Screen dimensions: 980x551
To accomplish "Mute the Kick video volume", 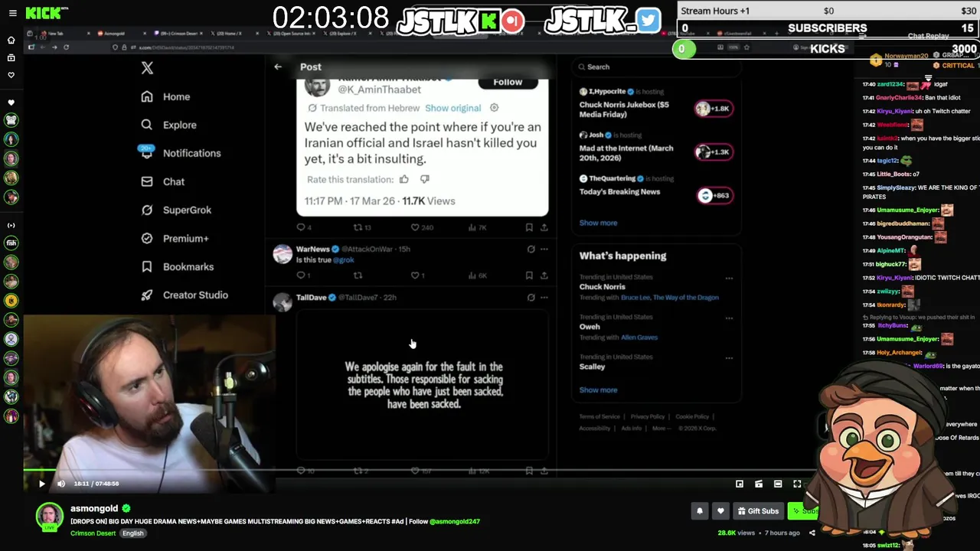I will coord(61,484).
